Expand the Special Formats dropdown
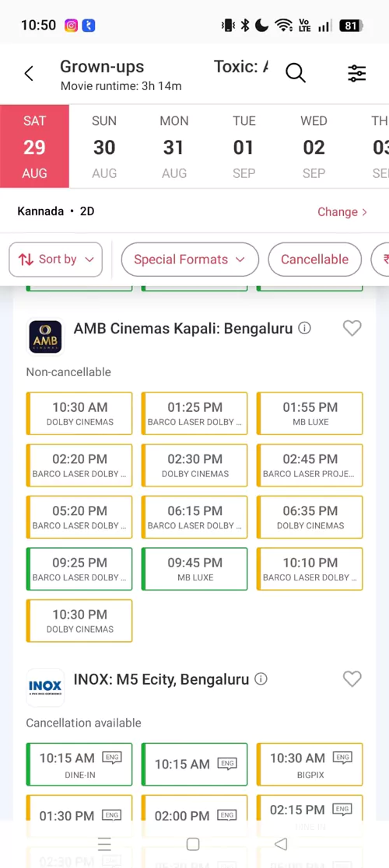Image resolution: width=389 pixels, height=868 pixels. click(x=190, y=259)
